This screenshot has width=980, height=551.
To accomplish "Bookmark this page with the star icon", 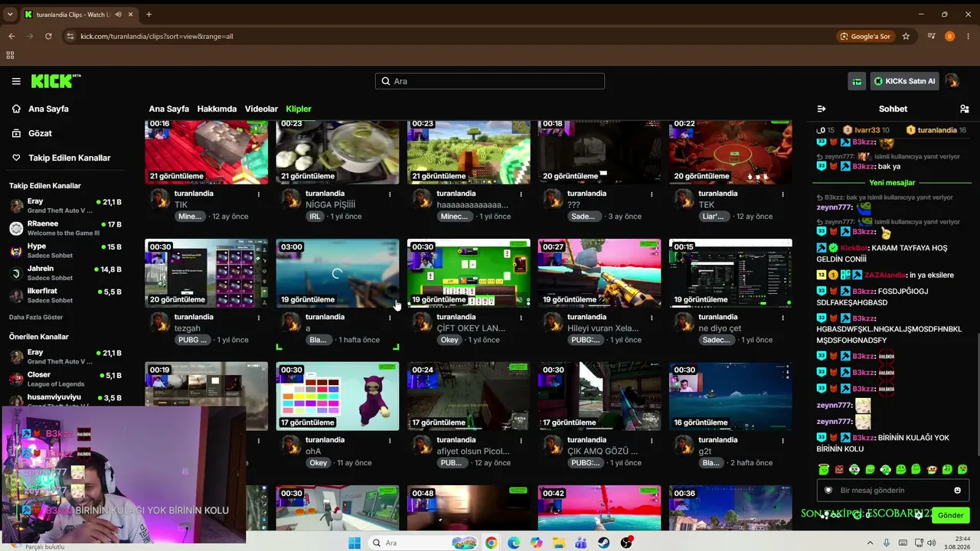I will coord(906,36).
